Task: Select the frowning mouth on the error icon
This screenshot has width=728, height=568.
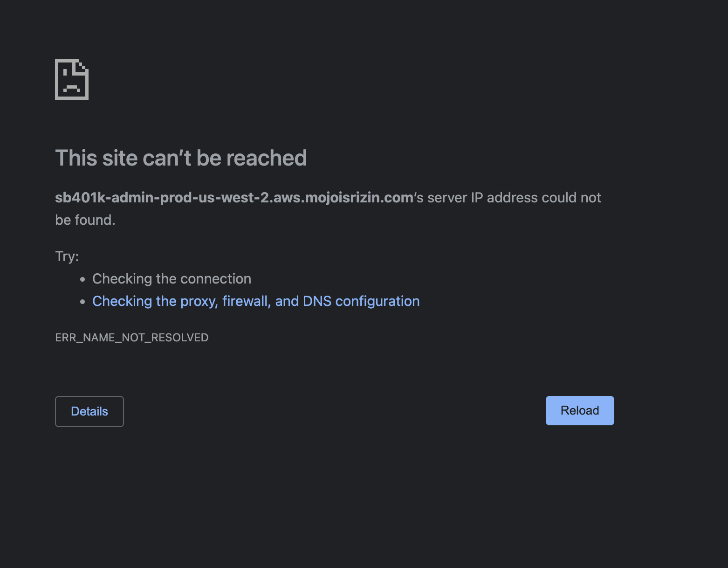Action: 72,87
